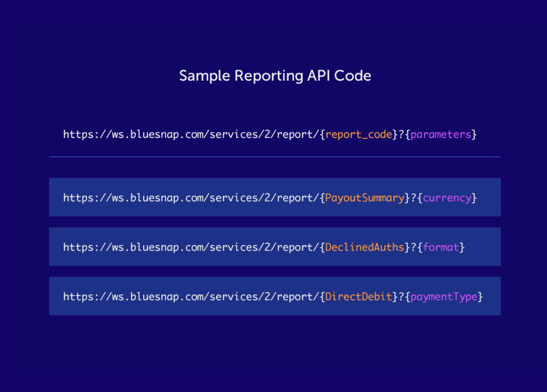The image size is (547, 392).
Task: Select the DirectDebit URL code box
Action: point(275,296)
